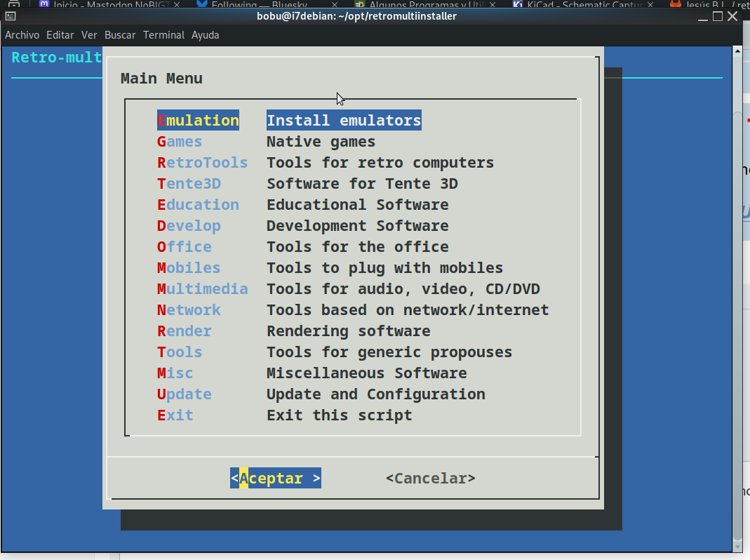Click the 'Main Menu' dialog title
Screen dimensions: 750x560
pyautogui.click(x=161, y=79)
